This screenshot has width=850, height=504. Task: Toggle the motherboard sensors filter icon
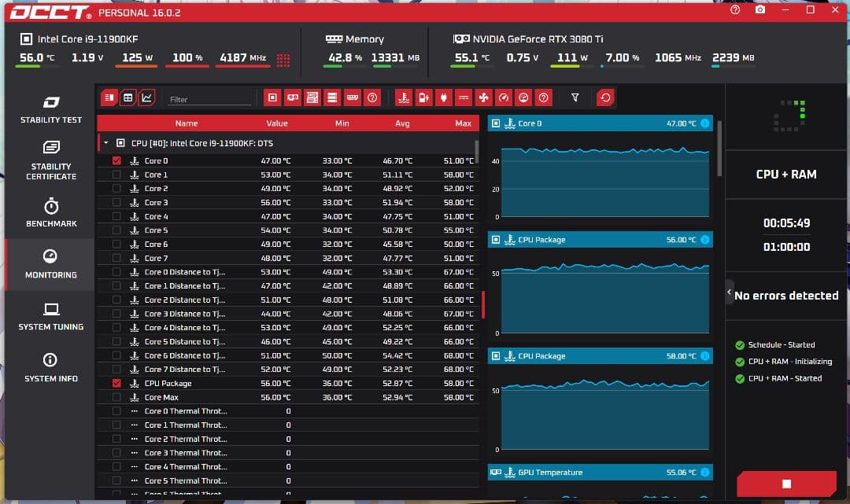tap(312, 98)
